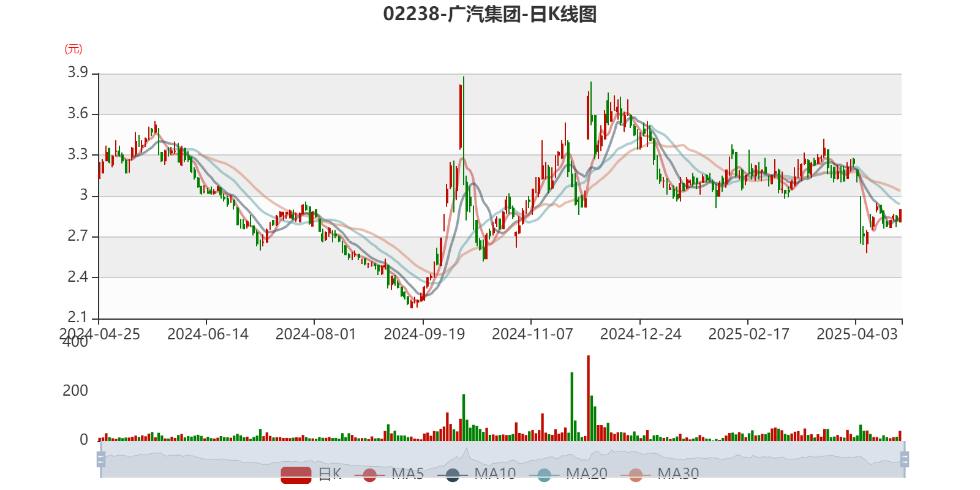Click the right handle of the zoom slider
The image size is (980, 490).
click(905, 459)
